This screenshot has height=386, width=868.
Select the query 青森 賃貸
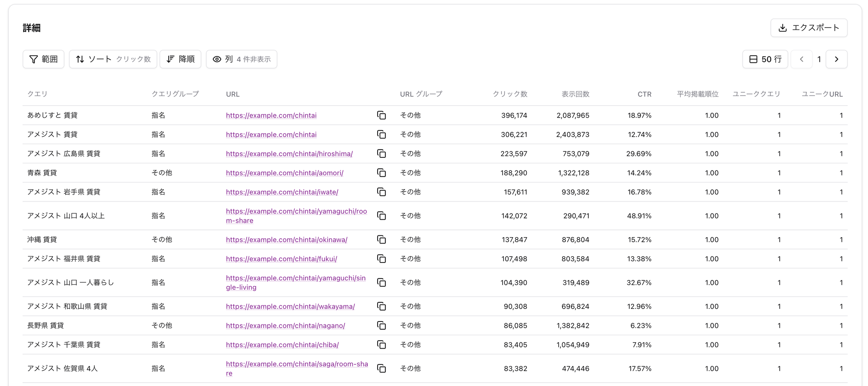[42, 173]
